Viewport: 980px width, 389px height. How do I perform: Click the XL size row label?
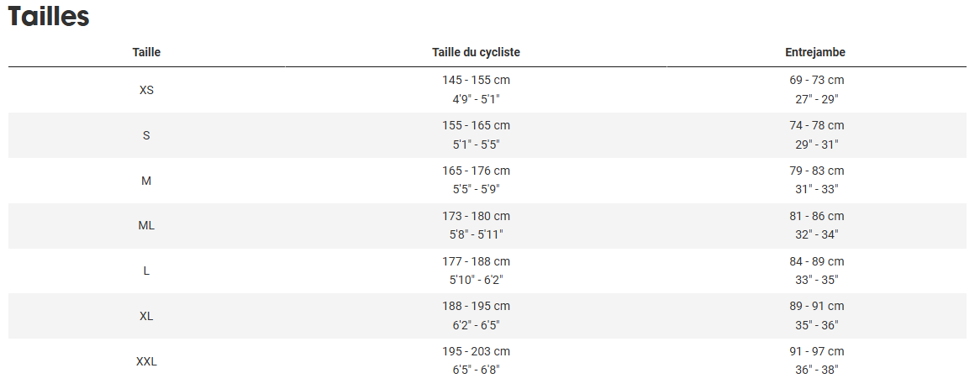(146, 317)
